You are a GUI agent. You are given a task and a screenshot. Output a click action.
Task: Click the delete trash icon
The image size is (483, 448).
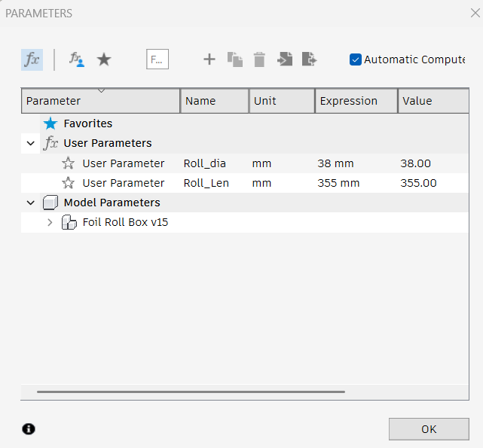(259, 59)
